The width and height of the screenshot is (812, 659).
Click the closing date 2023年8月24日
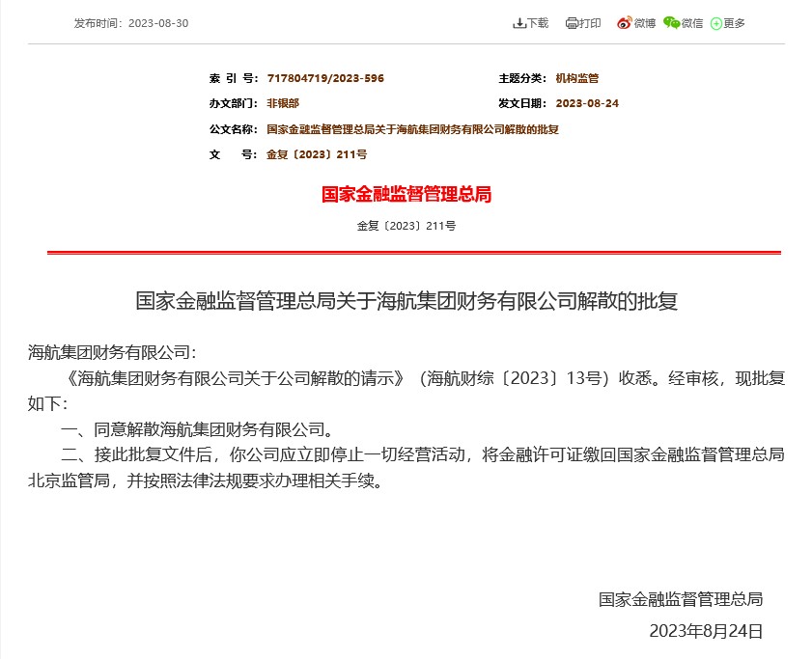pyautogui.click(x=706, y=631)
